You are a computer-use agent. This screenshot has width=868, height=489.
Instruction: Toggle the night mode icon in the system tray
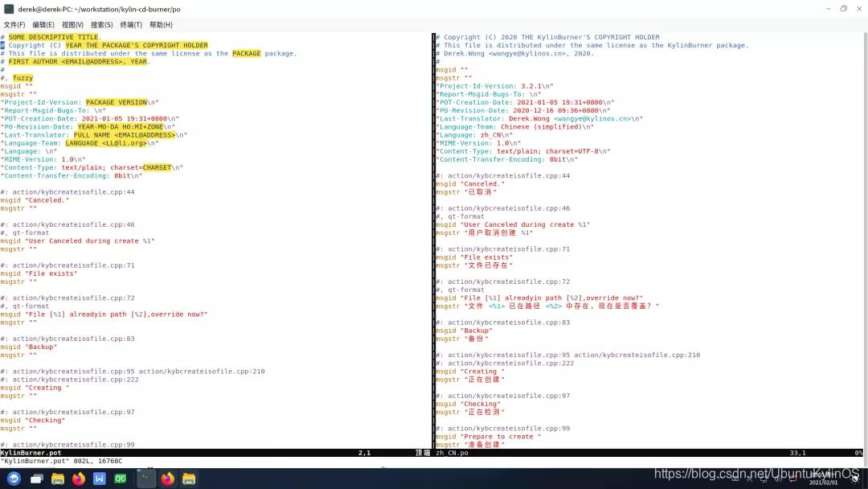tap(855, 479)
